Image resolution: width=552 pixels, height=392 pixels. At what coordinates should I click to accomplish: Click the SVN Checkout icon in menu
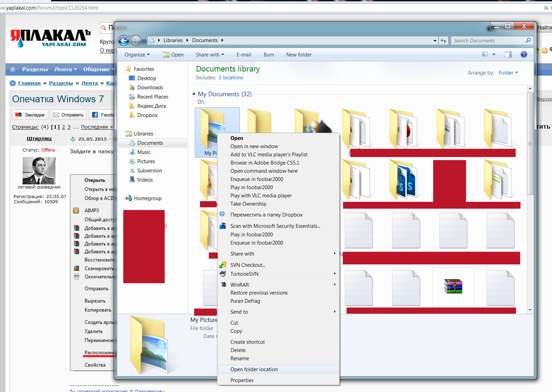223,265
